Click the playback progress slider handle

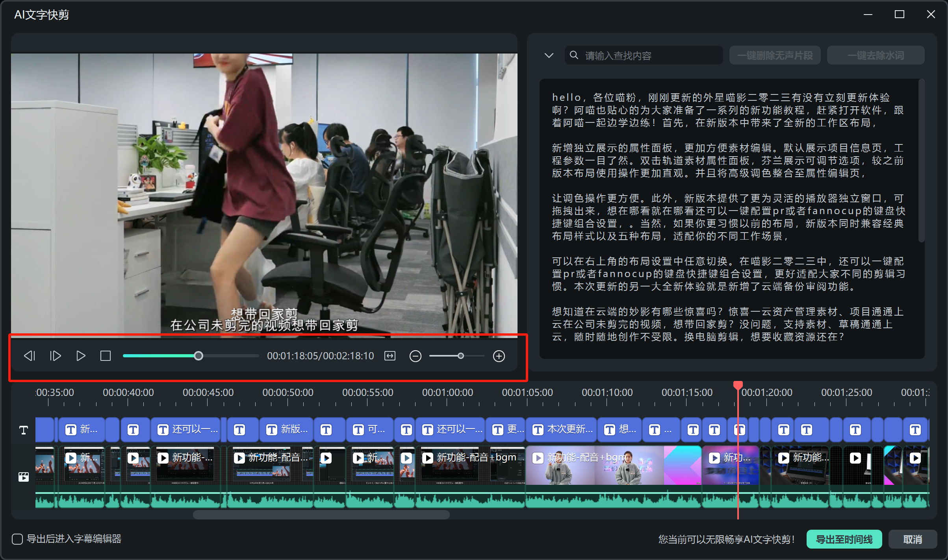199,356
